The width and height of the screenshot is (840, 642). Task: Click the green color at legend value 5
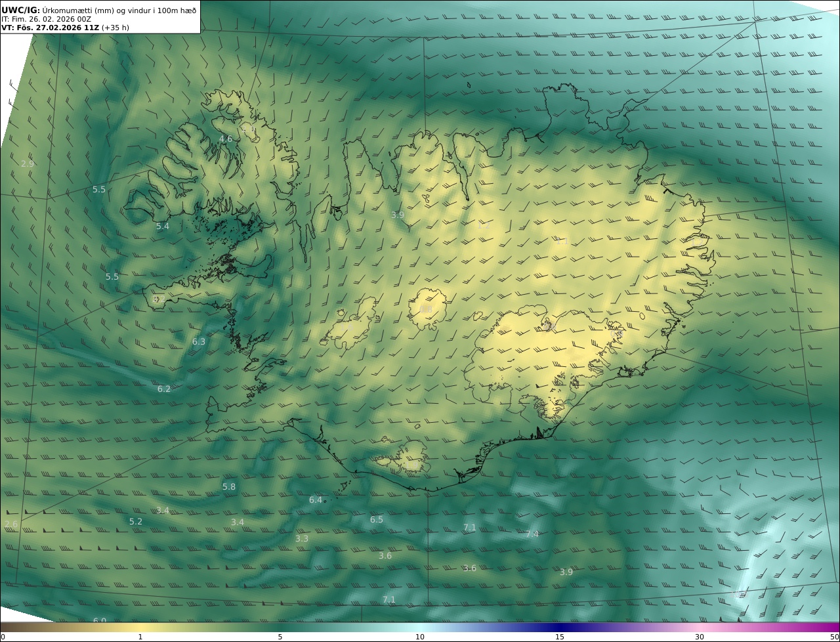[x=280, y=627]
